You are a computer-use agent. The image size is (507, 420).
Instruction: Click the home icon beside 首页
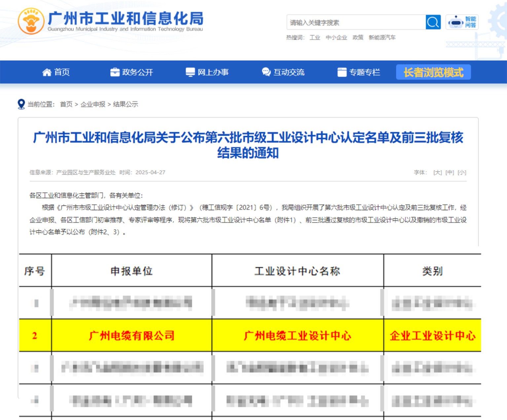(x=47, y=72)
